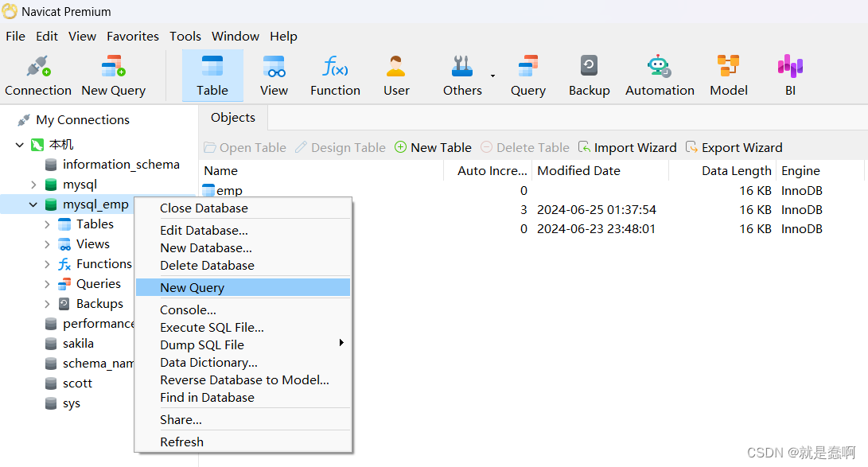868x467 pixels.
Task: Expand the Tables tree node
Action: pyautogui.click(x=47, y=224)
